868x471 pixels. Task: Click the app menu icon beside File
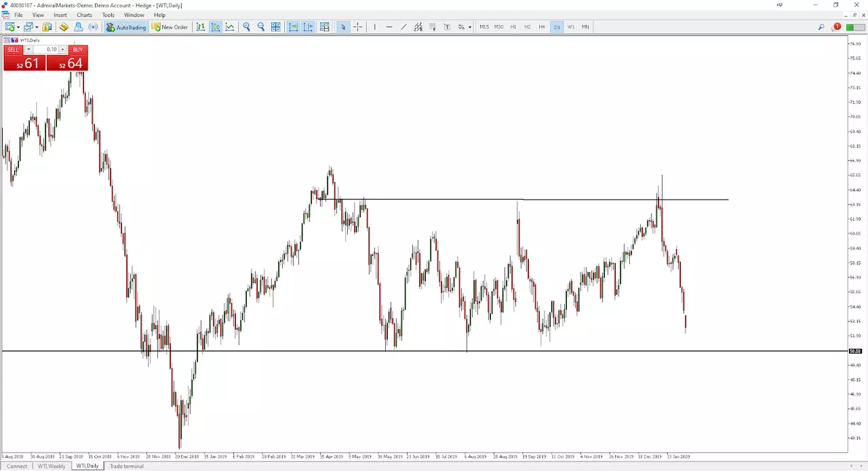click(5, 15)
